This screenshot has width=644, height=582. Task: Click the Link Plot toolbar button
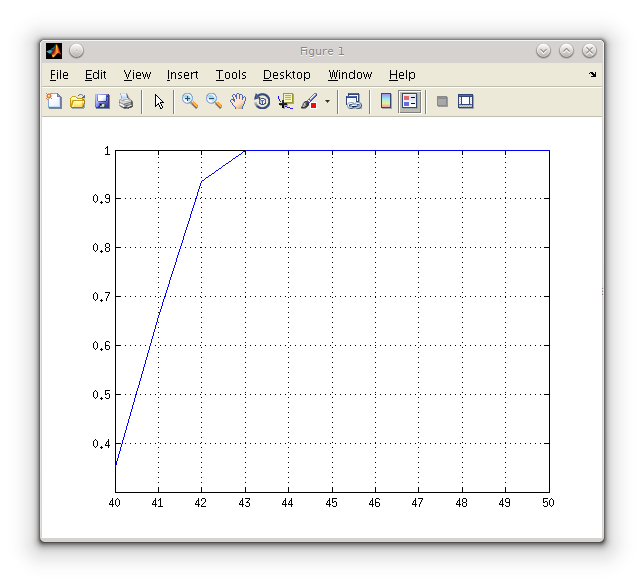point(353,101)
